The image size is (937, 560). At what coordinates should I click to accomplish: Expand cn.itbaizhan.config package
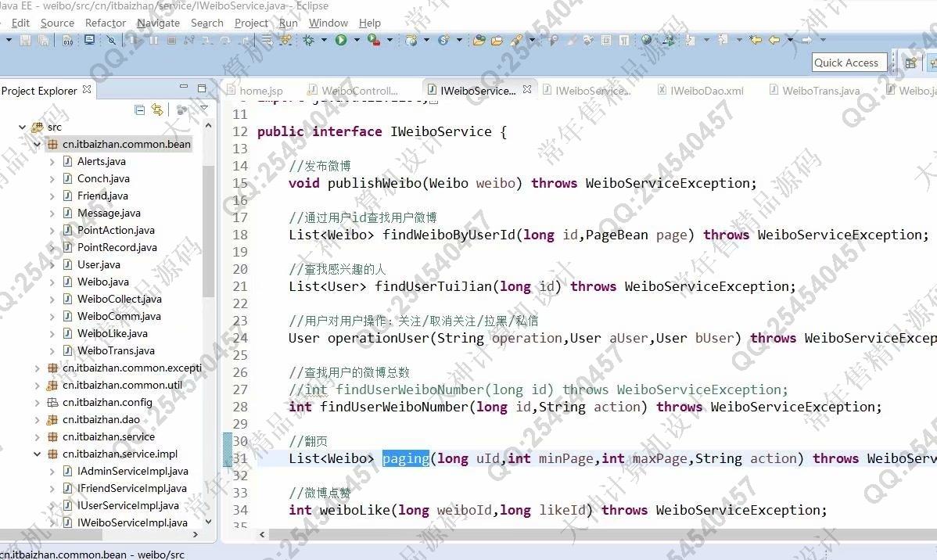[x=37, y=402]
